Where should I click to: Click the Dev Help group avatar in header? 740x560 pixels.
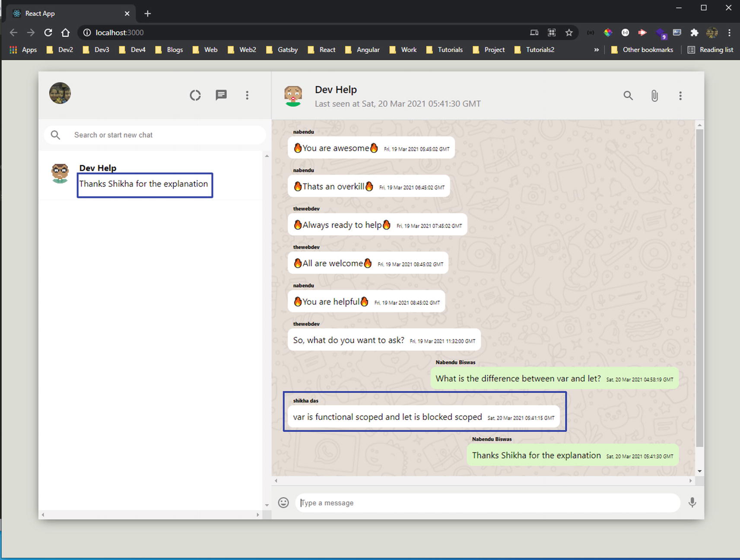pyautogui.click(x=293, y=95)
